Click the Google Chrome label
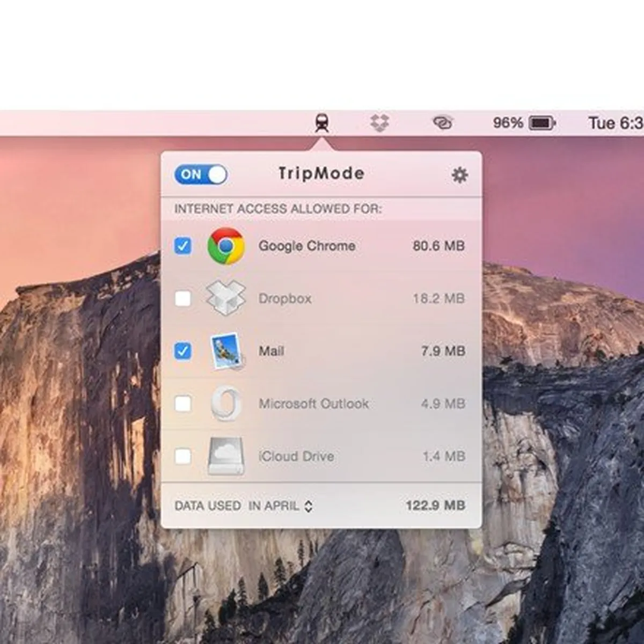The image size is (644, 644). coord(307,246)
